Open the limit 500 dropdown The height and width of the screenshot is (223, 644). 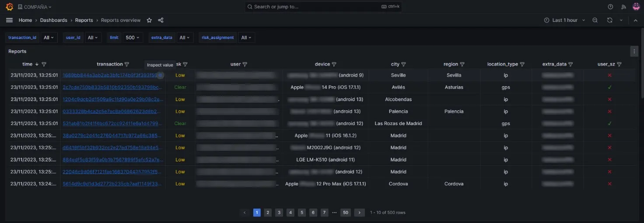click(x=132, y=38)
